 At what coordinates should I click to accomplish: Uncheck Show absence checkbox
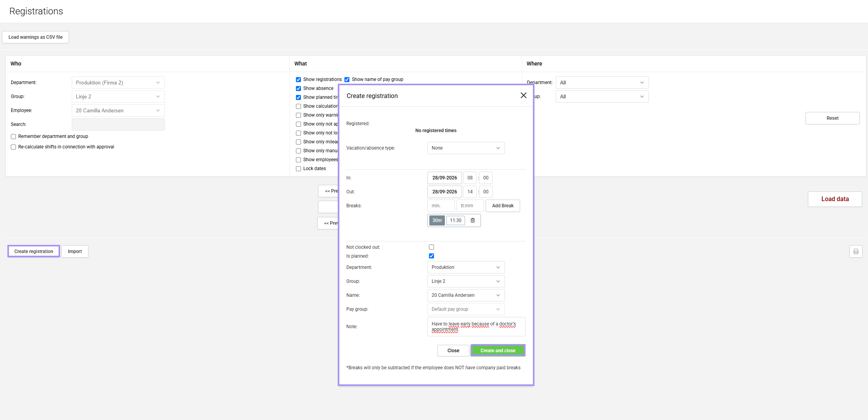tap(298, 88)
